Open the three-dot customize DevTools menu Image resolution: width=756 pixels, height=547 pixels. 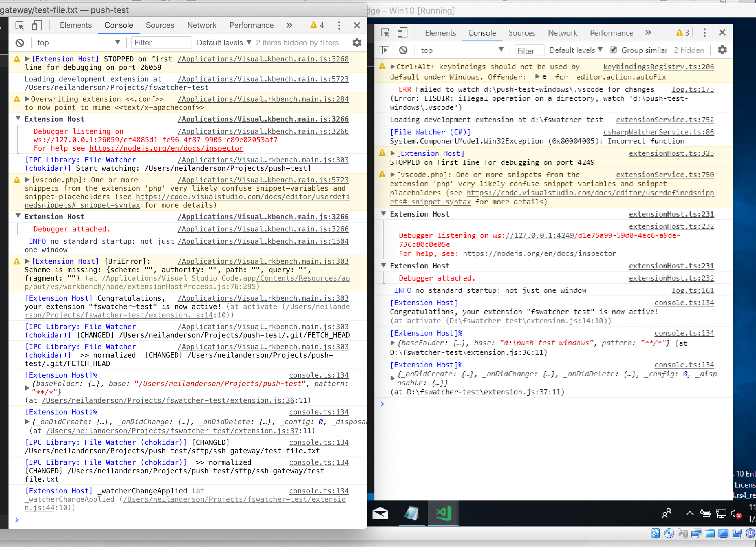click(x=339, y=25)
